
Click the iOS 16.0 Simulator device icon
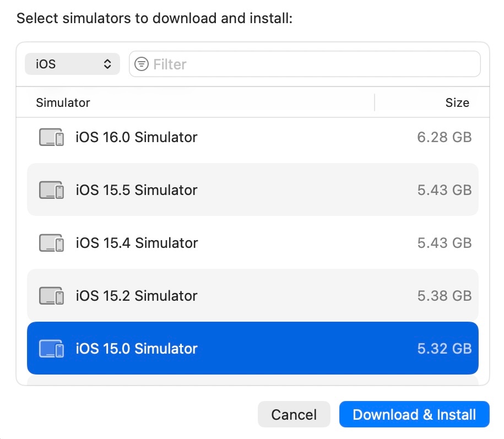click(51, 137)
